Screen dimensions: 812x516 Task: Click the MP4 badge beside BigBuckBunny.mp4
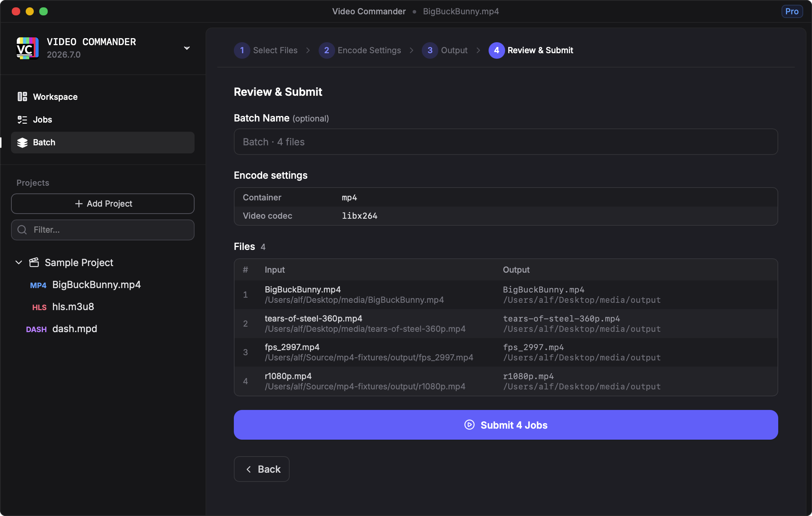click(38, 285)
